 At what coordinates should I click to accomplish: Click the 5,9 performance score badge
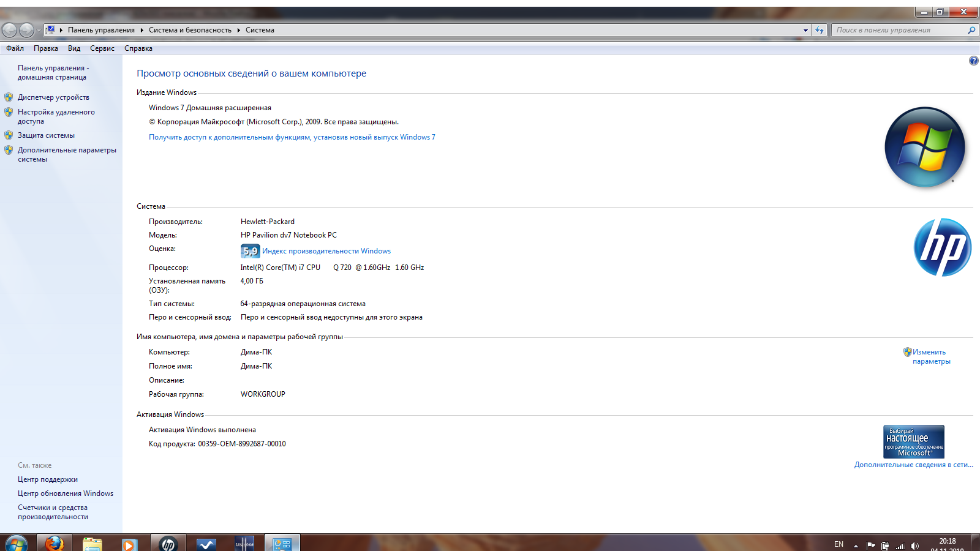click(250, 251)
